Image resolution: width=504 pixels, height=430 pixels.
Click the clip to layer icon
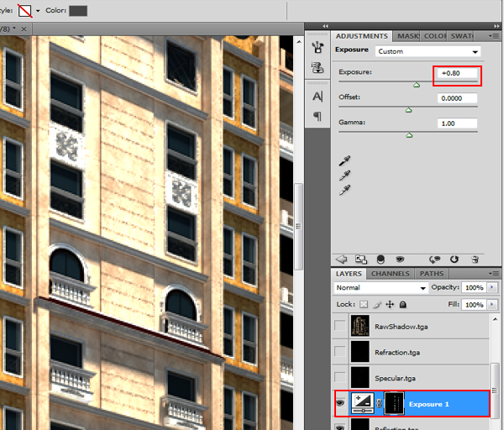click(381, 260)
